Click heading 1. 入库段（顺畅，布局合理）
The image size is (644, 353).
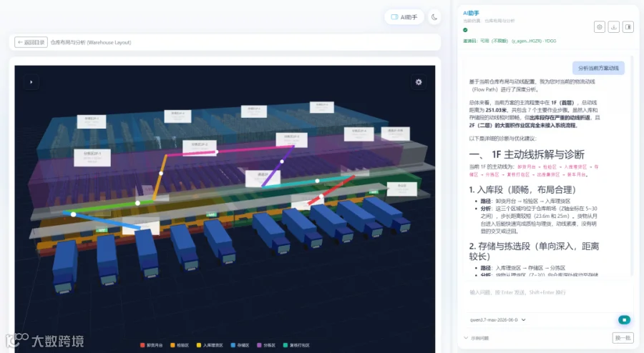522,190
